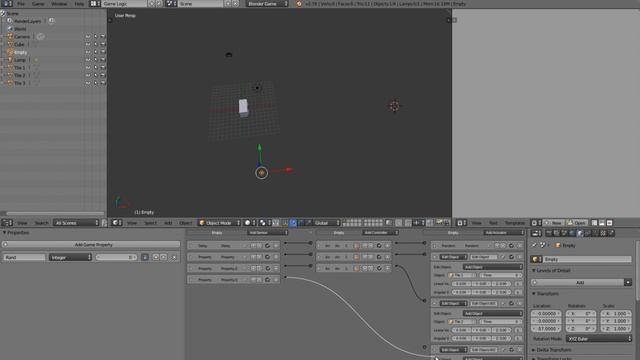Click the Blender info editor type icon
The width and height of the screenshot is (640, 360).
click(7, 4)
